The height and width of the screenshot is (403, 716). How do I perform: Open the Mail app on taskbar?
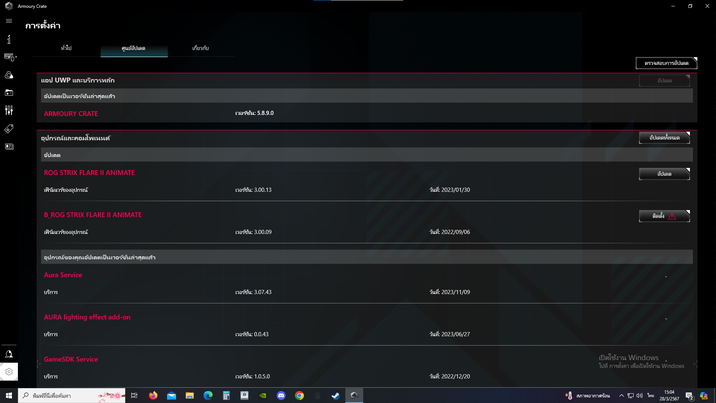pos(171,396)
